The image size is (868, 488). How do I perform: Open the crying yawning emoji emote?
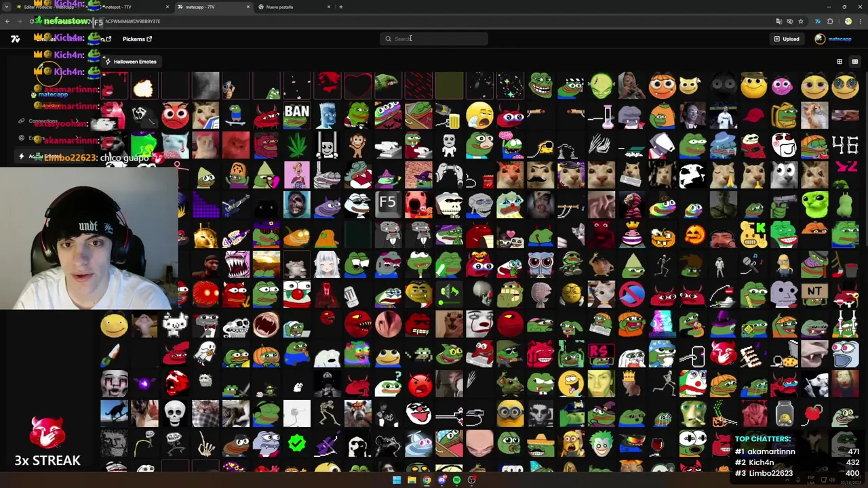pyautogui.click(x=479, y=115)
